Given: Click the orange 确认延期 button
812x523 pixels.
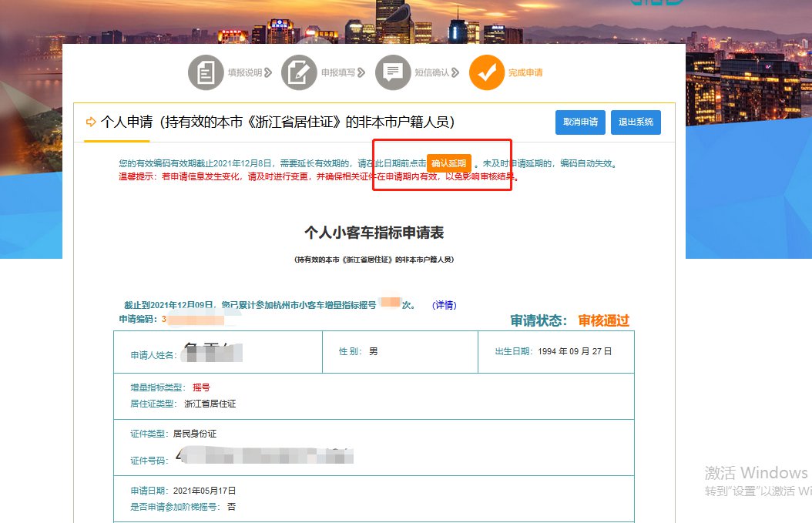Looking at the screenshot, I should (449, 164).
